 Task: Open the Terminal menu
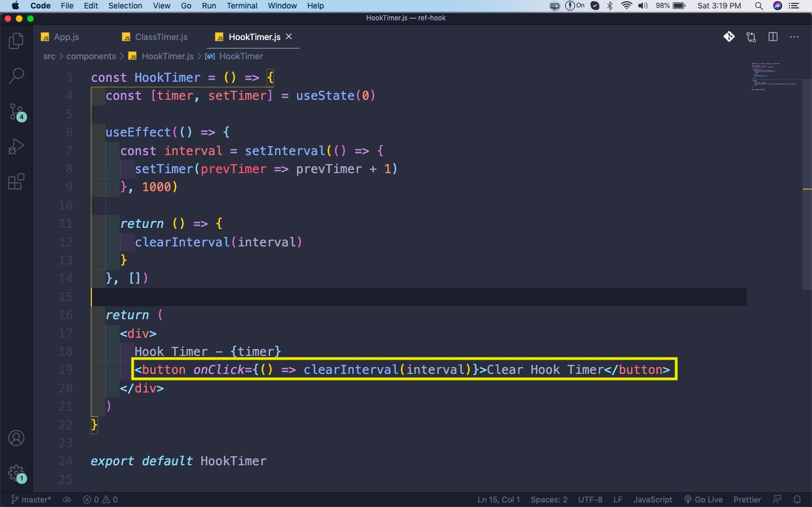(242, 6)
